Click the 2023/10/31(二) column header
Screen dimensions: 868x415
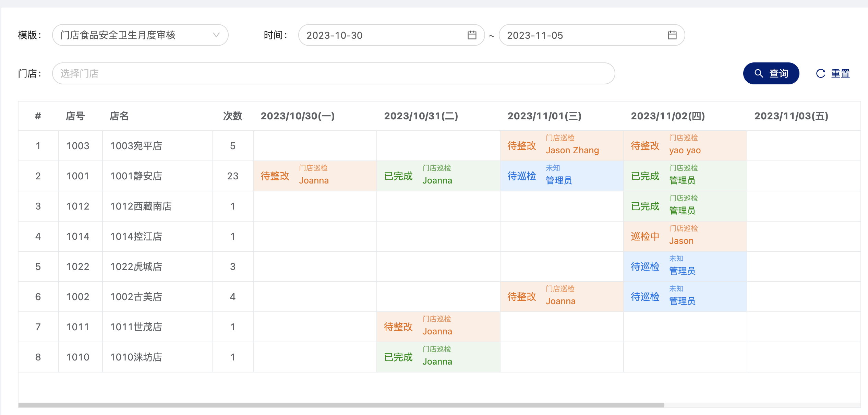click(x=421, y=116)
